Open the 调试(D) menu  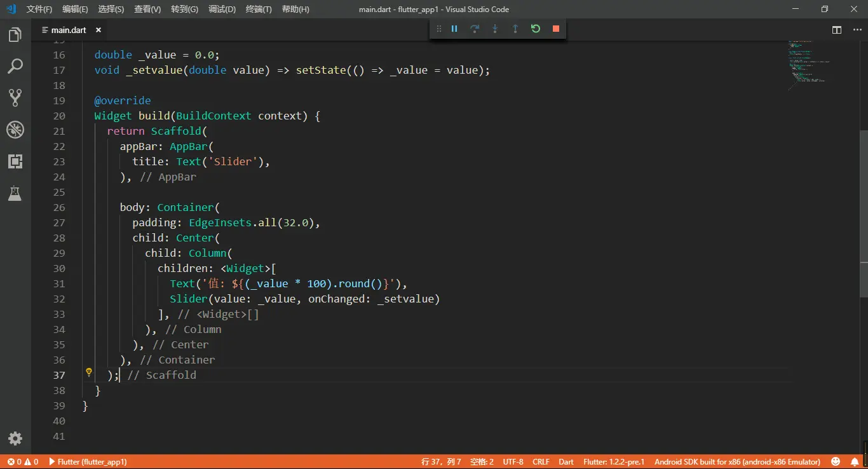[222, 10]
